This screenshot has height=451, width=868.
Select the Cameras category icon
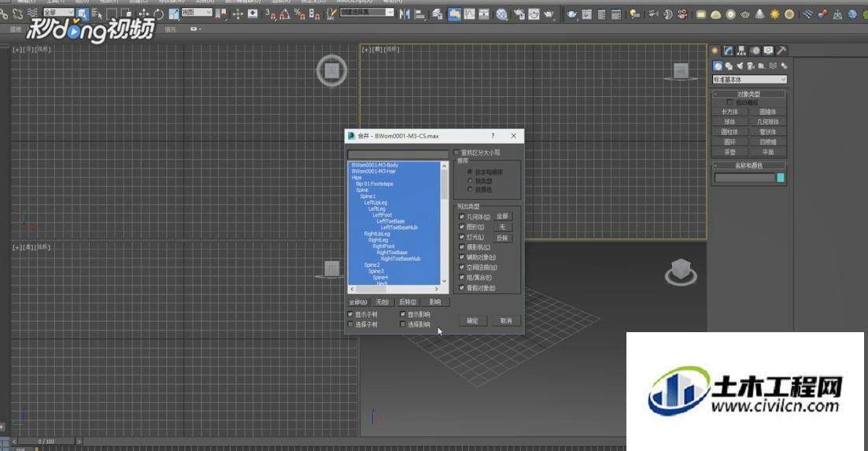tap(751, 66)
